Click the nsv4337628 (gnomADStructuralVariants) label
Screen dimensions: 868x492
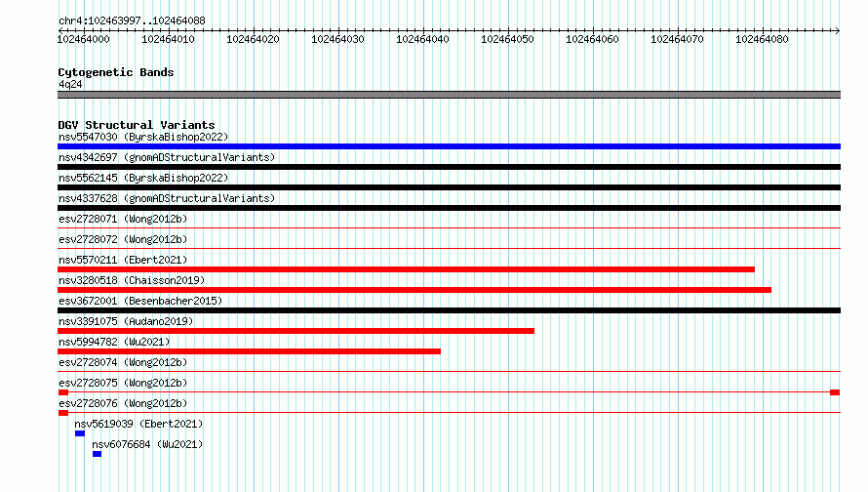(167, 198)
